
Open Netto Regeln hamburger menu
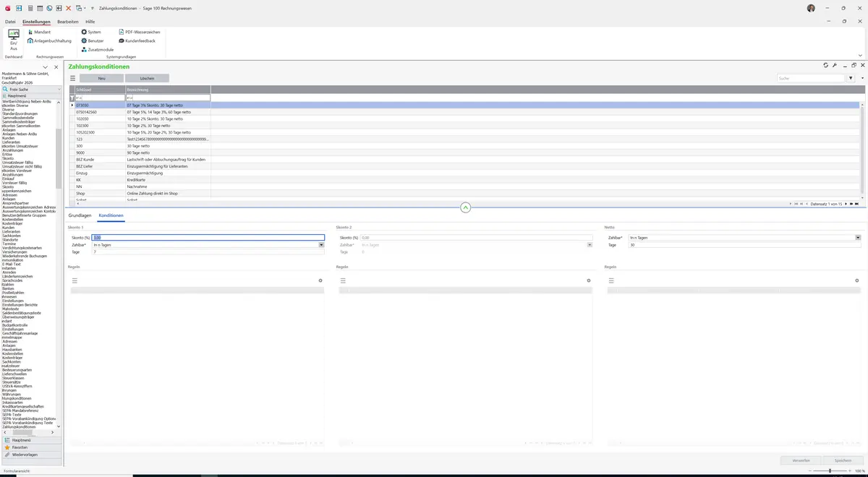point(611,280)
